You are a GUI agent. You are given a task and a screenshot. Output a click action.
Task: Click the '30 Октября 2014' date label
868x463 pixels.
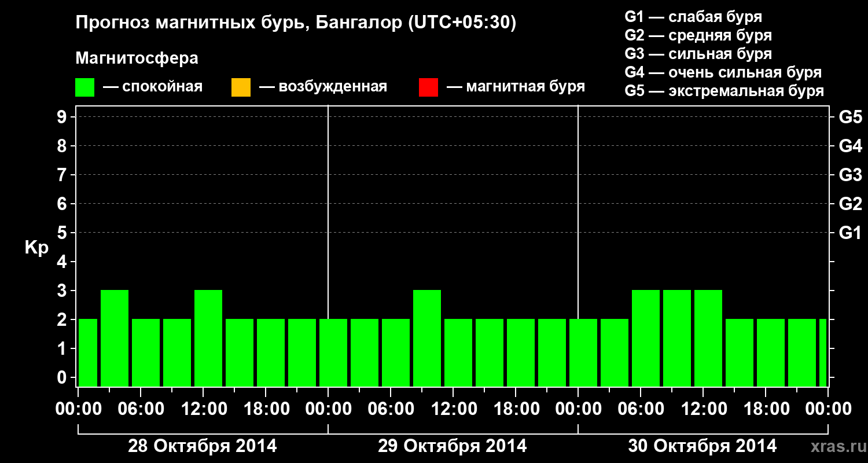coord(703,446)
